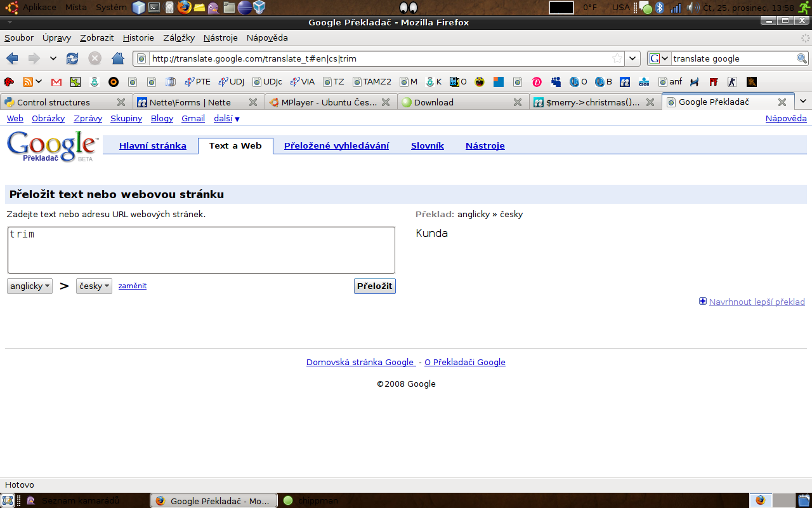Image resolution: width=812 pixels, height=508 pixels.
Task: Click the Stop loading icon
Action: pos(95,58)
